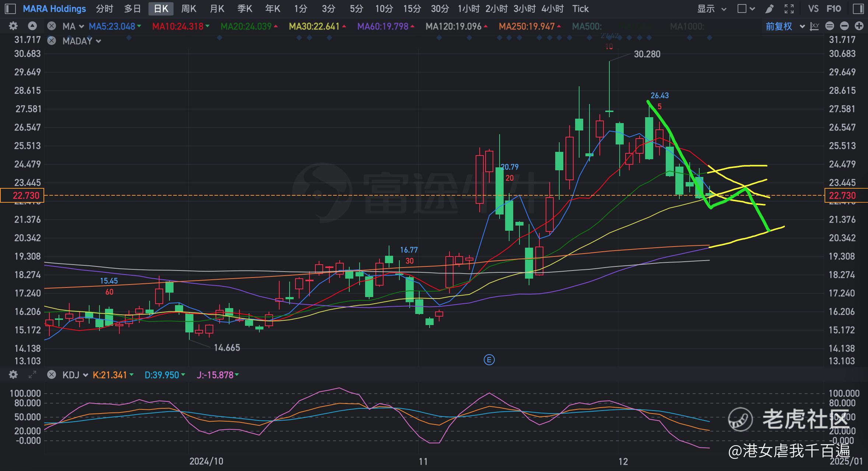
Task: Toggle the right sidebar panel icon
Action: click(x=858, y=8)
